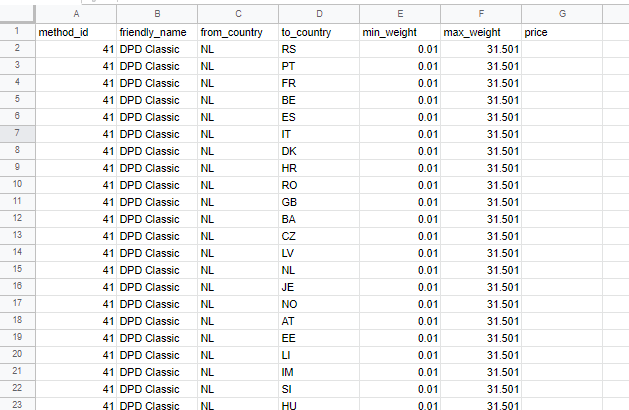Click the DPD Classic cell in row 2
This screenshot has width=629, height=410.
[x=157, y=49]
